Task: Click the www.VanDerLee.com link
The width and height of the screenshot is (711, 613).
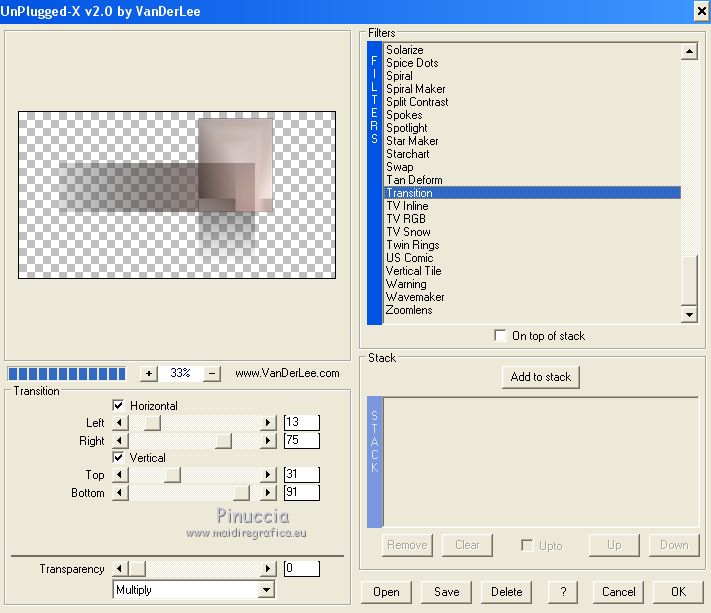Action: click(x=287, y=373)
